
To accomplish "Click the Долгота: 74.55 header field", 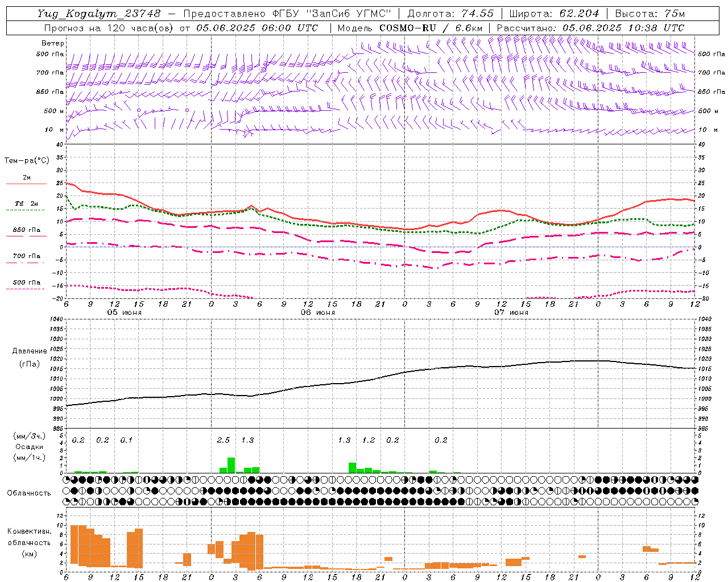I will pyautogui.click(x=450, y=14).
